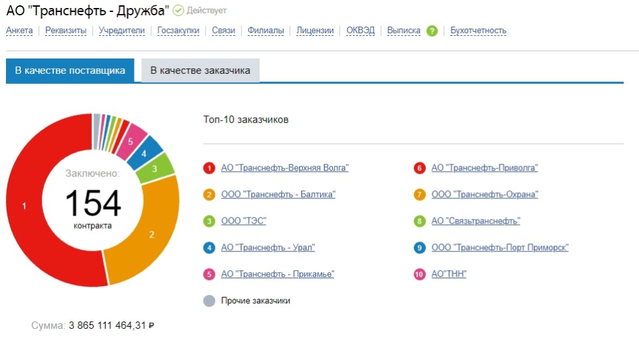
Task: Open the 'Анкета' section
Action: click(x=19, y=31)
